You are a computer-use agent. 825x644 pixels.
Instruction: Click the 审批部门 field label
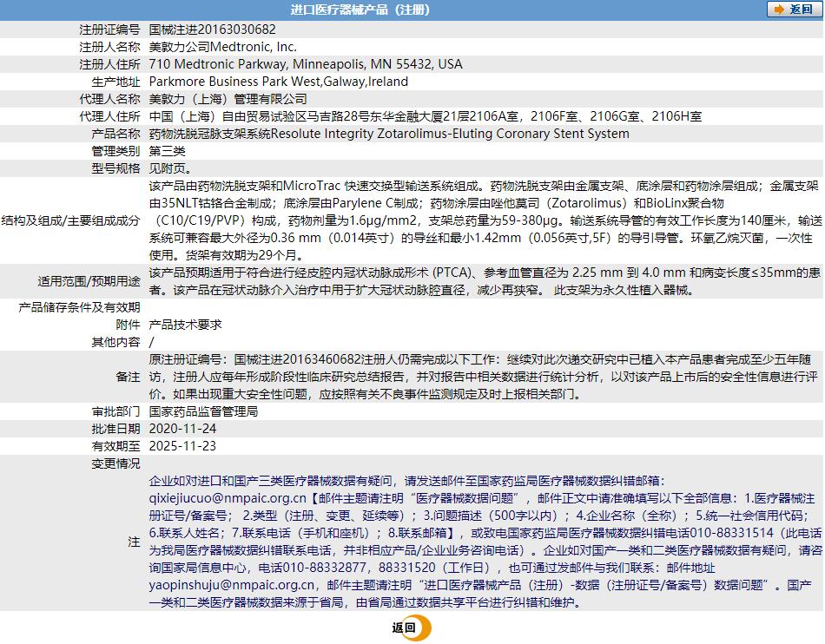[x=115, y=411]
